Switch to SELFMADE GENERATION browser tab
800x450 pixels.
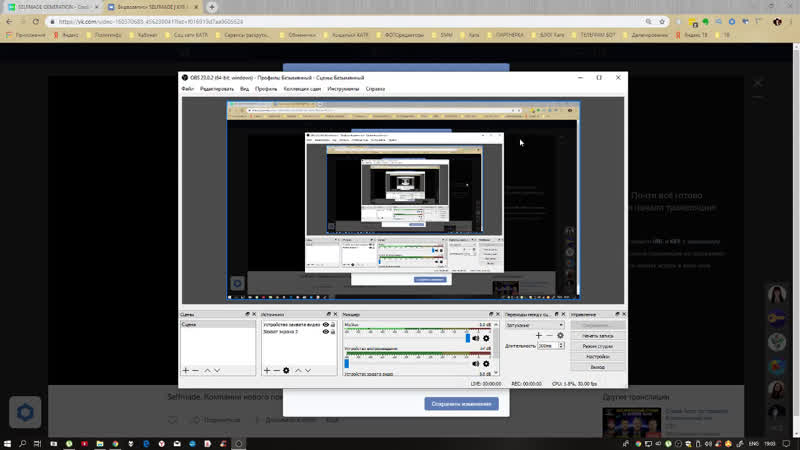(53, 7)
